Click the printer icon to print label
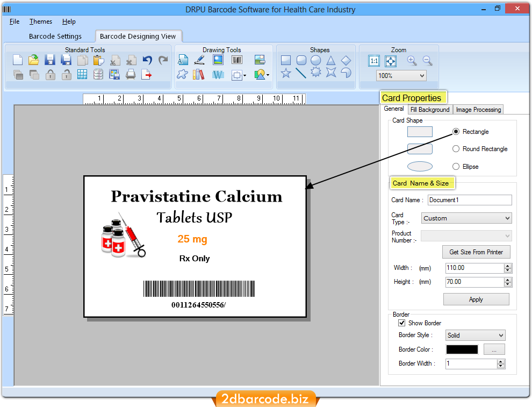Screen dimensions: 532x407 point(131,74)
